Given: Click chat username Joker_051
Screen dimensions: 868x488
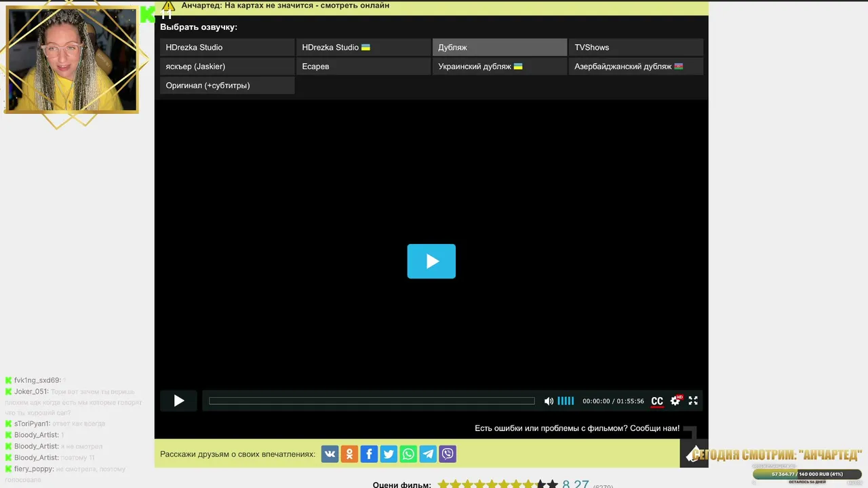Looking at the screenshot, I should click(x=31, y=392).
